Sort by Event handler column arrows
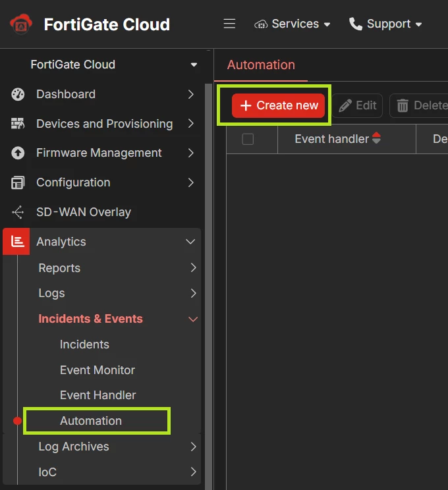The height and width of the screenshot is (490, 448). [376, 138]
